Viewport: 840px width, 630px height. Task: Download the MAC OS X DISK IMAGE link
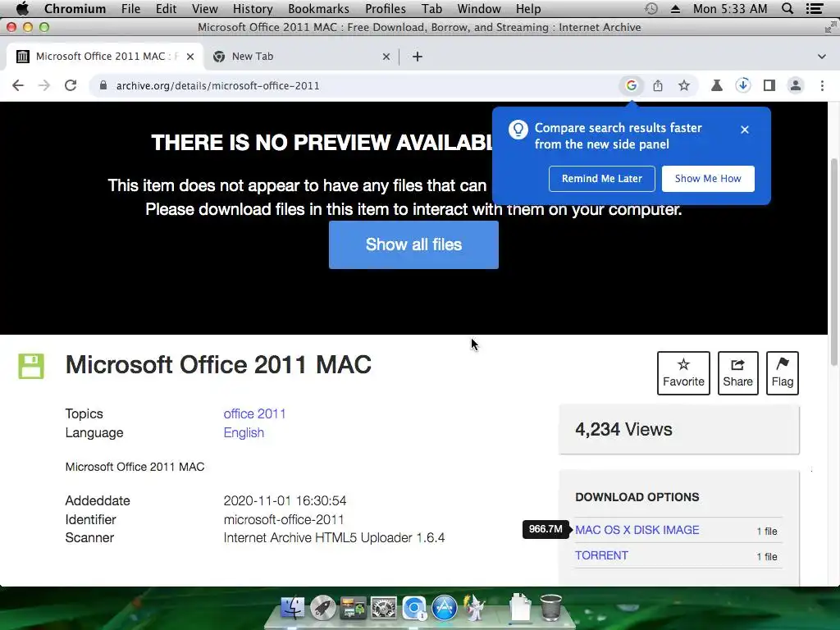(x=637, y=530)
